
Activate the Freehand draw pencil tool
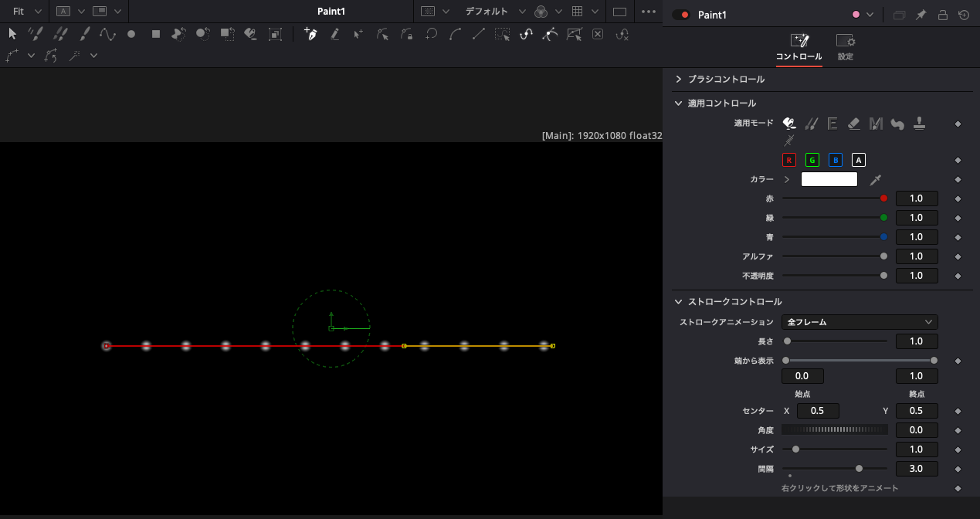(334, 34)
